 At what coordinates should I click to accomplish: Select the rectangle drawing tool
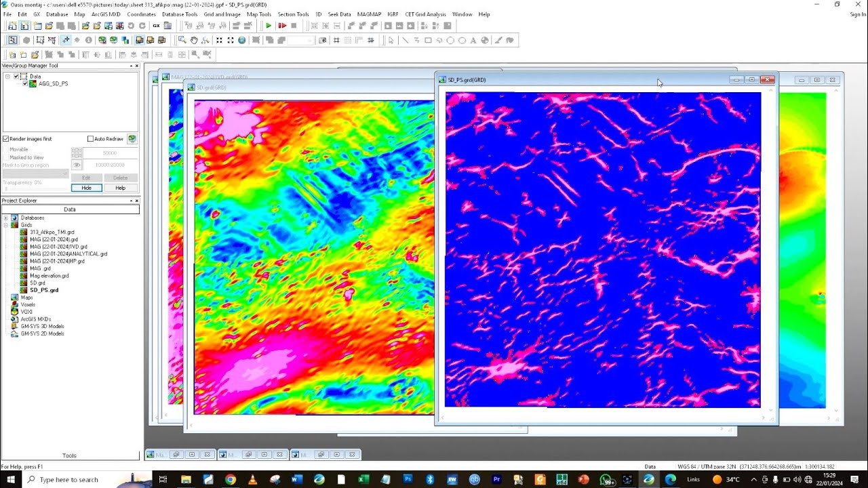(x=428, y=40)
